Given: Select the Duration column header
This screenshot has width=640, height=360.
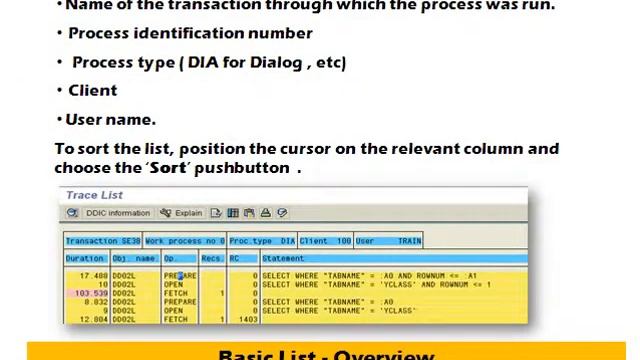Looking at the screenshot, I should click(x=86, y=258).
